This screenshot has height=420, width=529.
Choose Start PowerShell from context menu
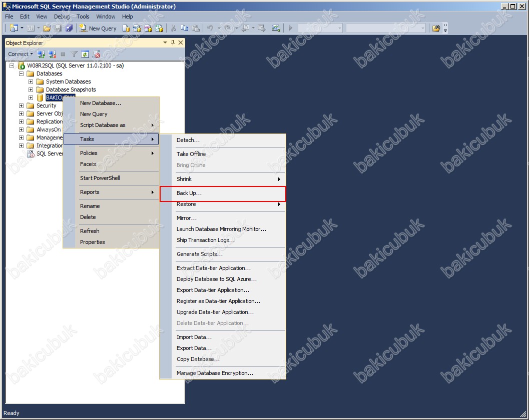coord(111,178)
